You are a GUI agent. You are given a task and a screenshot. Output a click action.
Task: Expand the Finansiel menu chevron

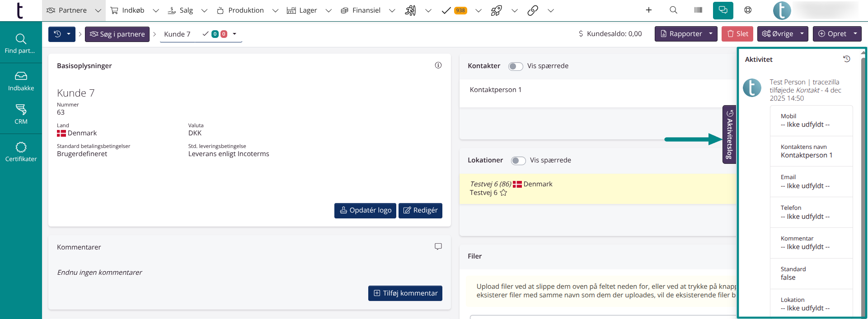[392, 10]
